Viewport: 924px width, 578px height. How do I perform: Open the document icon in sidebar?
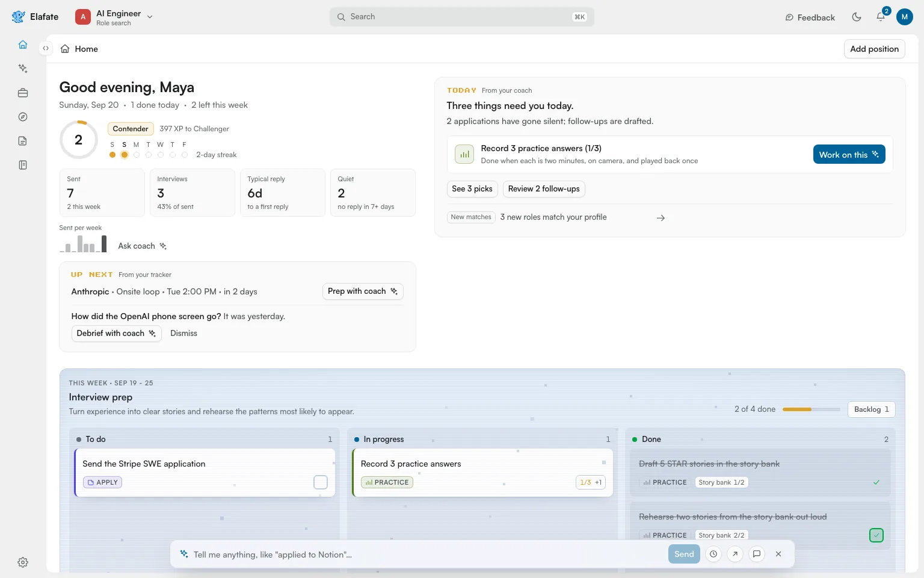pyautogui.click(x=23, y=141)
